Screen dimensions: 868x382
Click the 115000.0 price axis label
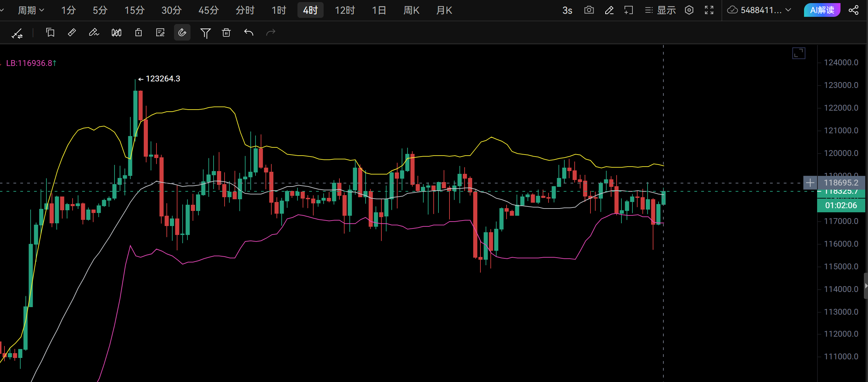point(841,267)
